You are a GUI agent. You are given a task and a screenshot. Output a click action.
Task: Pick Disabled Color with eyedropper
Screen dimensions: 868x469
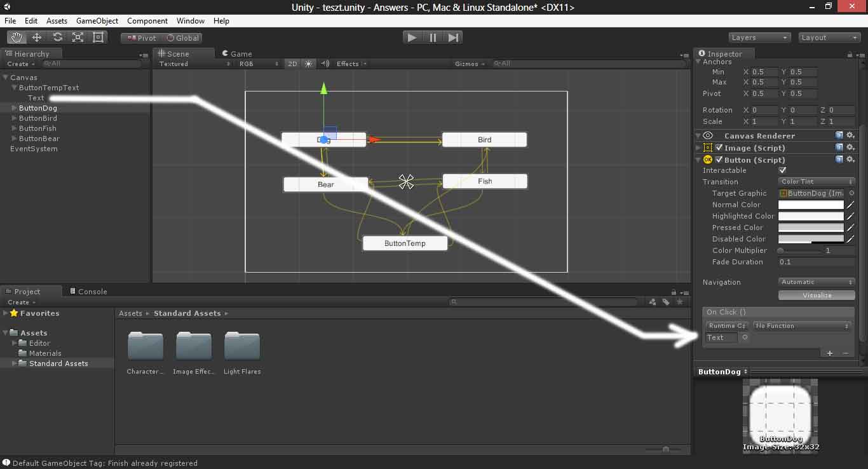850,239
